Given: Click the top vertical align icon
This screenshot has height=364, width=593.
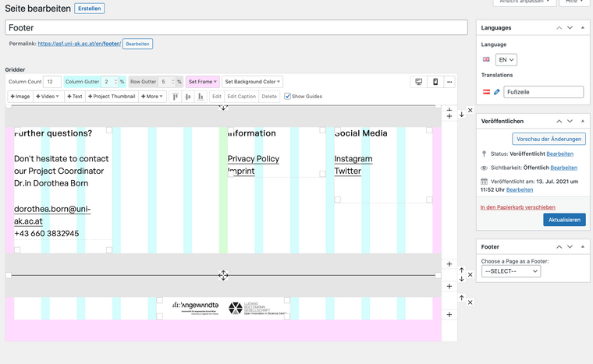Looking at the screenshot, I should [x=175, y=97].
